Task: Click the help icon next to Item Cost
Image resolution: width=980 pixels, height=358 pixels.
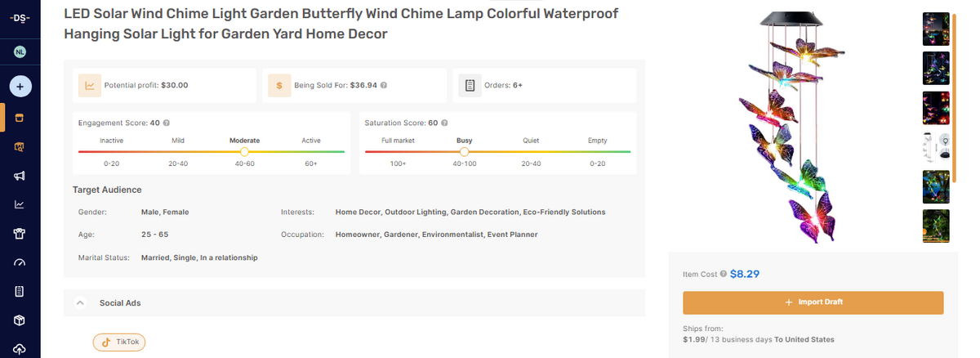Action: tap(723, 274)
